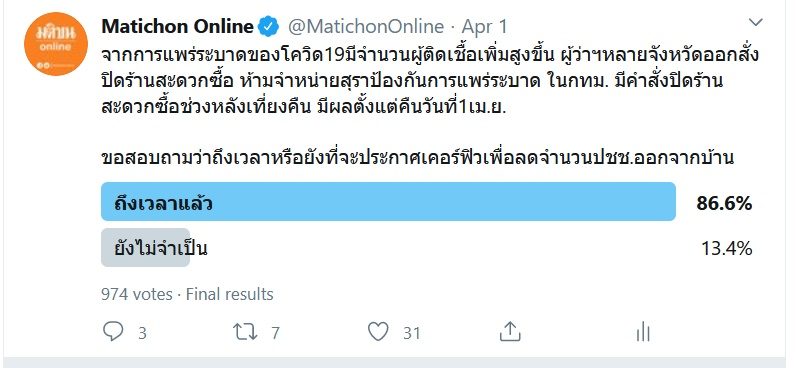Open Matichon Online profile avatar
The height and width of the screenshot is (368, 796).
[x=55, y=44]
